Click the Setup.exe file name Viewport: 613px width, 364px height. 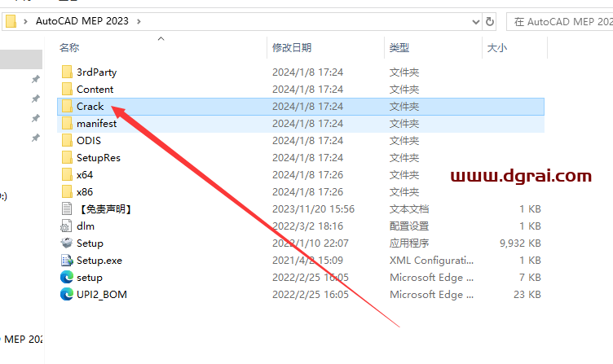click(99, 261)
